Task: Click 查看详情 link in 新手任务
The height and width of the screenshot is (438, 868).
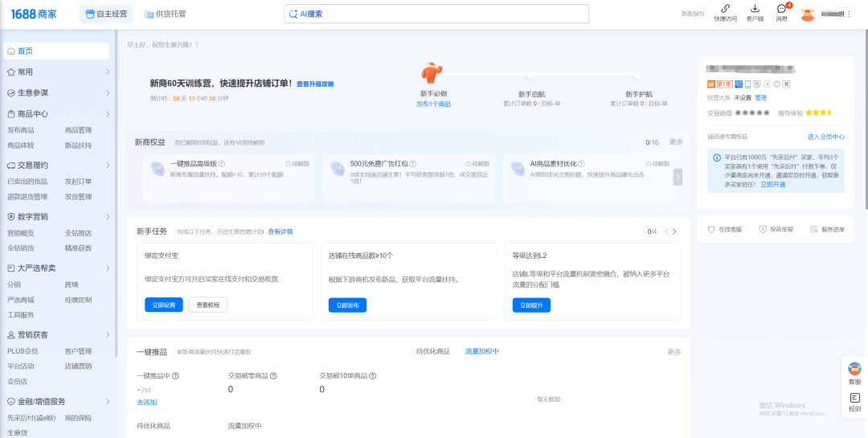Action: pyautogui.click(x=280, y=231)
